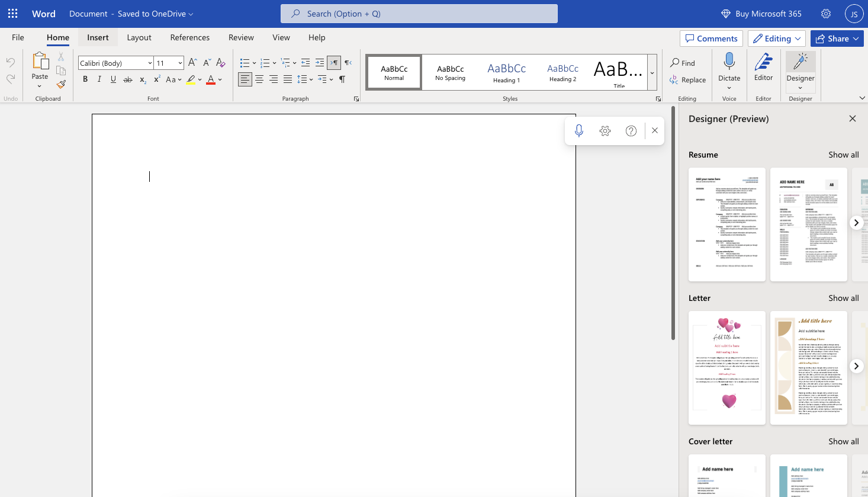
Task: Open Paragraph dialog launcher
Action: pos(356,99)
